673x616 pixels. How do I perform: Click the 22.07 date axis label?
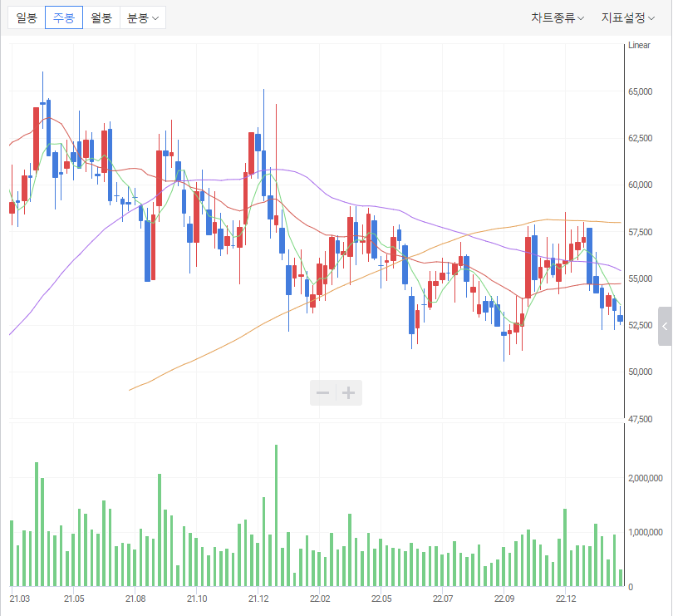point(443,599)
